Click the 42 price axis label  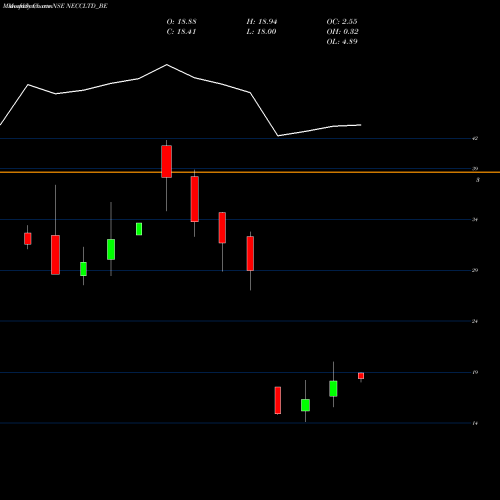click(475, 138)
